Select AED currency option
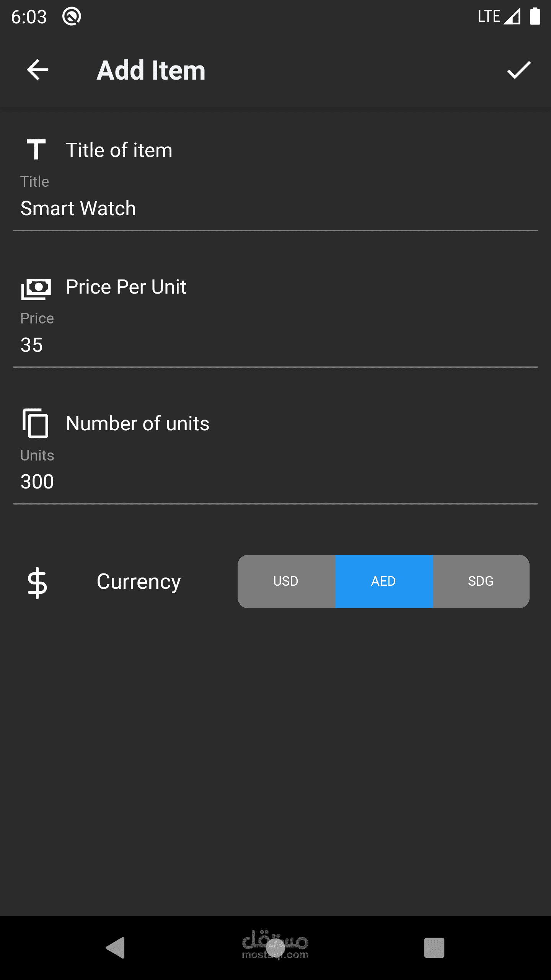Viewport: 551px width, 980px height. 383,581
